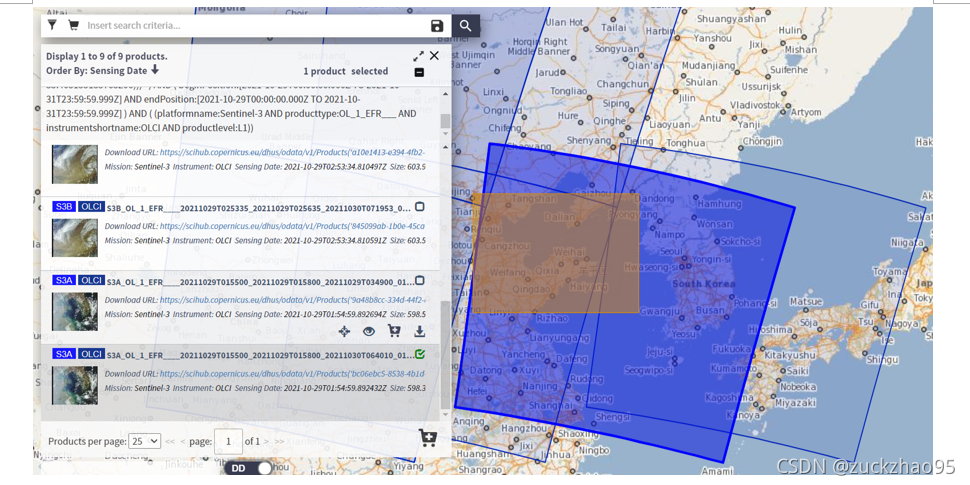The image size is (970, 485).
Task: Add S3A 034900 product to cart
Action: point(393,332)
